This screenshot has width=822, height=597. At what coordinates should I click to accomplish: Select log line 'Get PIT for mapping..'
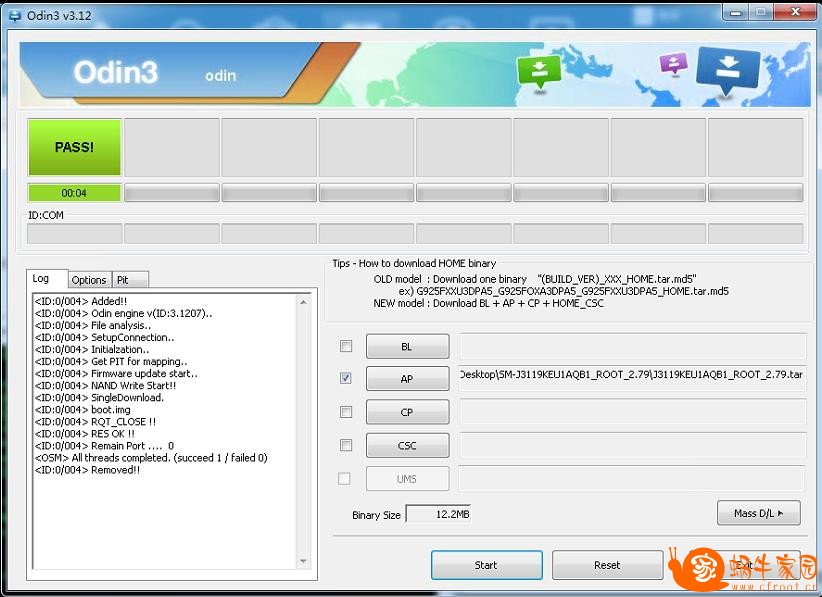pos(111,362)
